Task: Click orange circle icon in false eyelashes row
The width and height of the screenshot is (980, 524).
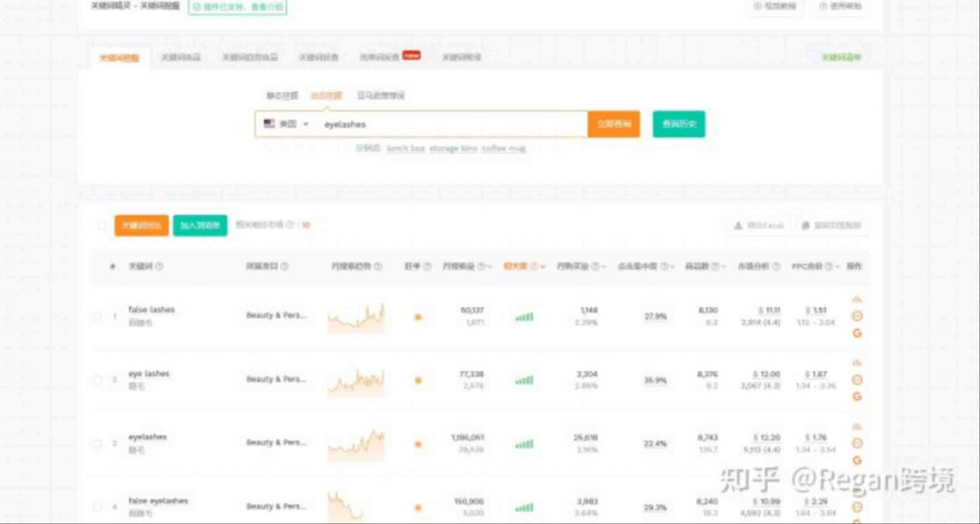Action: click(857, 507)
